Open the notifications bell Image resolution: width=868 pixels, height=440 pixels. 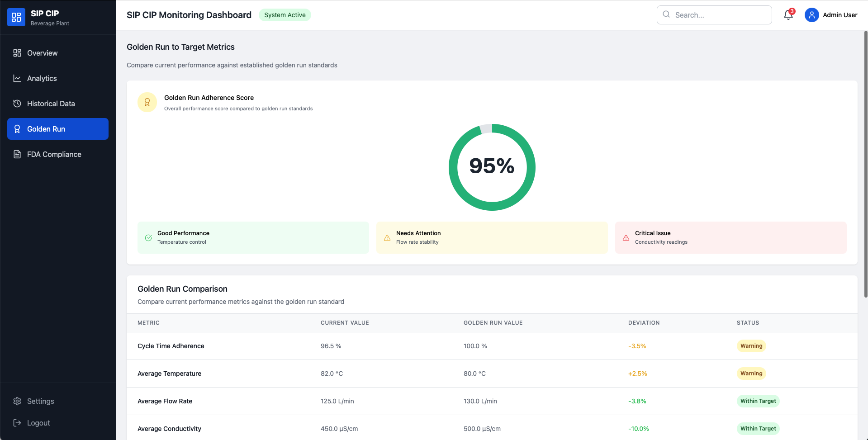tap(788, 15)
